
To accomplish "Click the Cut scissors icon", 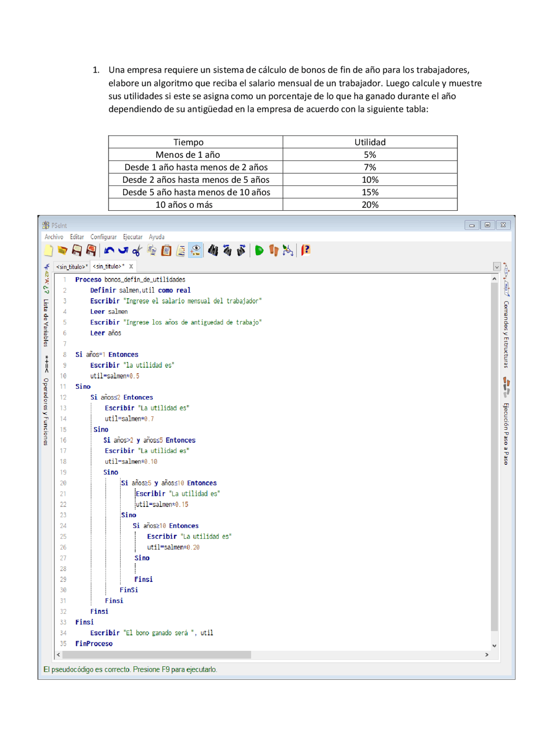I will coord(137,250).
